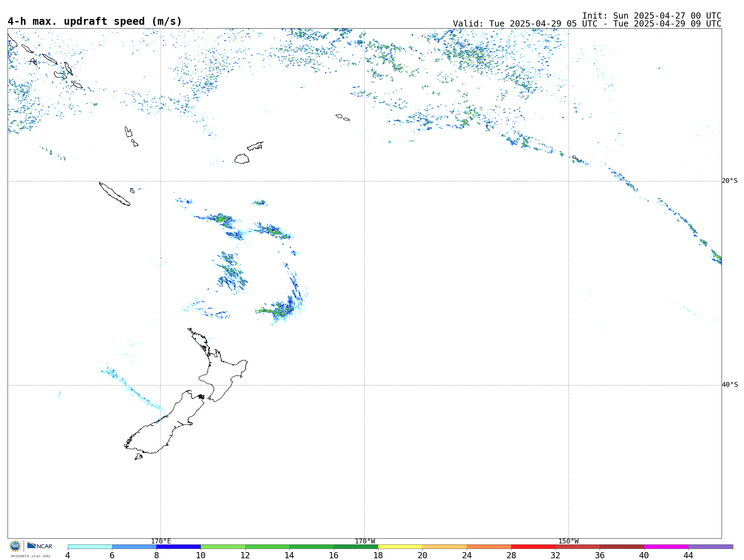Open the ensemble.ucar.edu link text

point(31,556)
